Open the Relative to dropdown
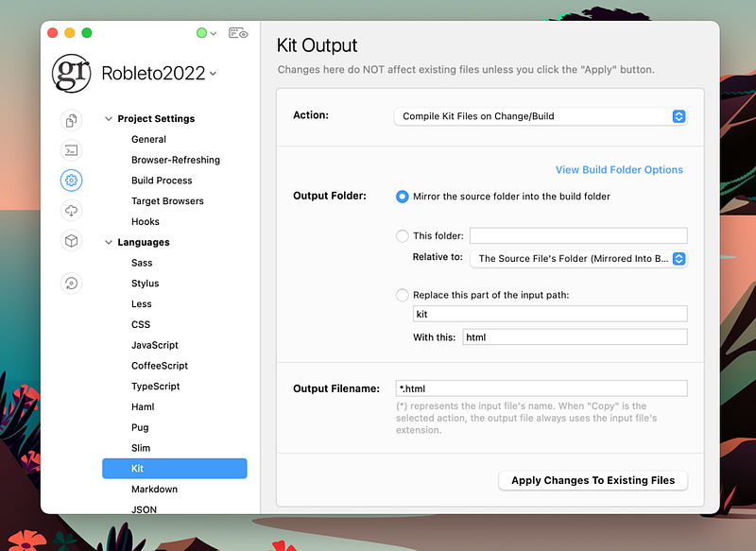 pyautogui.click(x=578, y=259)
